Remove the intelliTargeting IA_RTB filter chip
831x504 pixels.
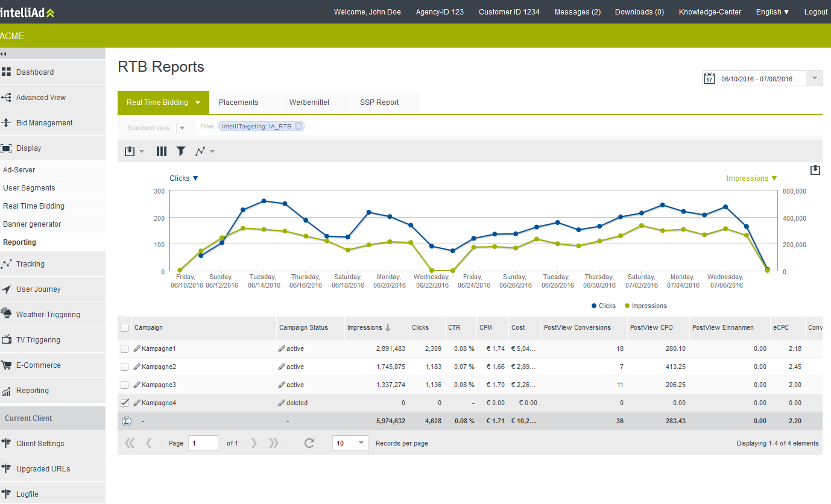[x=299, y=127]
